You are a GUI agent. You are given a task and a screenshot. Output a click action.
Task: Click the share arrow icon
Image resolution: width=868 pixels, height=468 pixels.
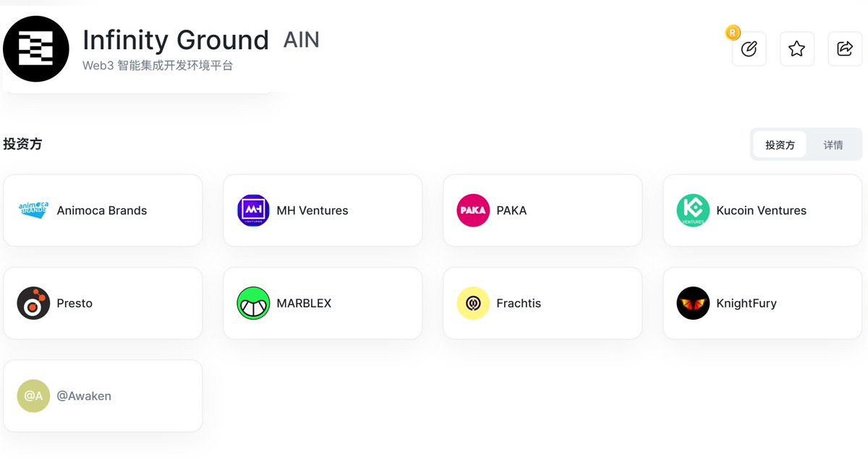[x=844, y=49]
